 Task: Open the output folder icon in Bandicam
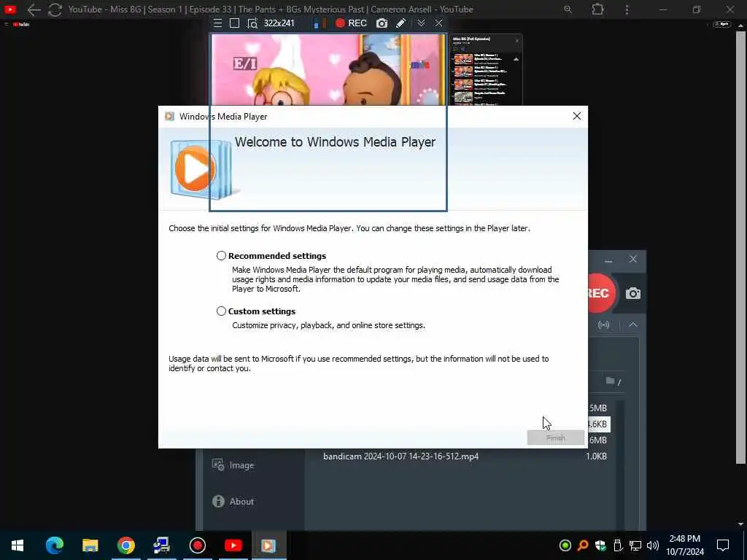[611, 381]
